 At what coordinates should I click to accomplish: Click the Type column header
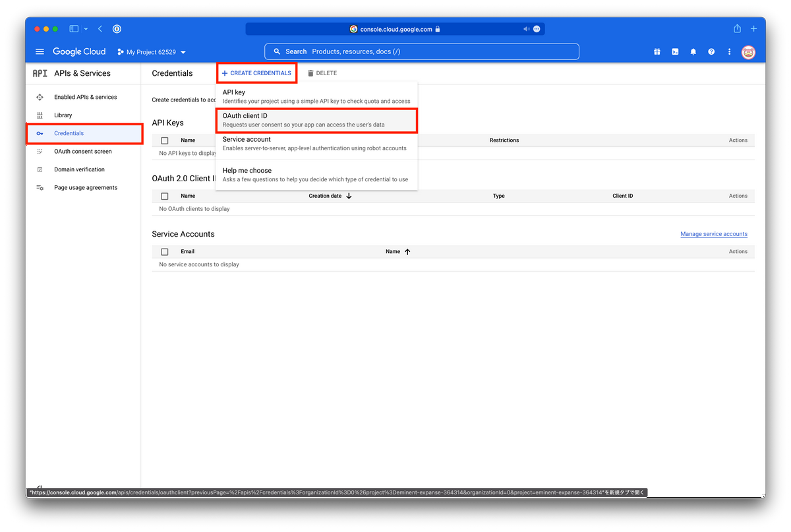(x=499, y=196)
